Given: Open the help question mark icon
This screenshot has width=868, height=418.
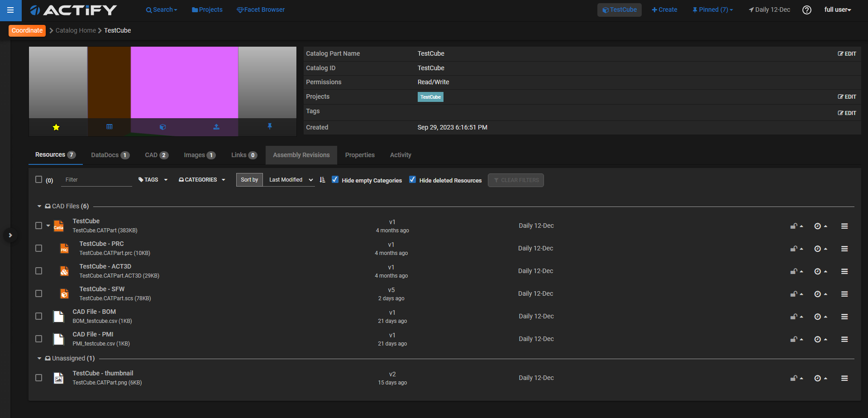Looking at the screenshot, I should [x=806, y=10].
